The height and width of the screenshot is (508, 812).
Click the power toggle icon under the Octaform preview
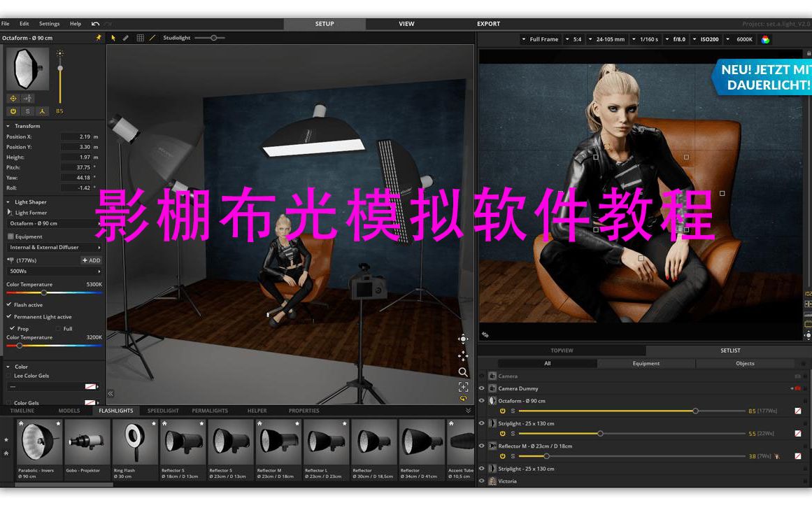12,111
